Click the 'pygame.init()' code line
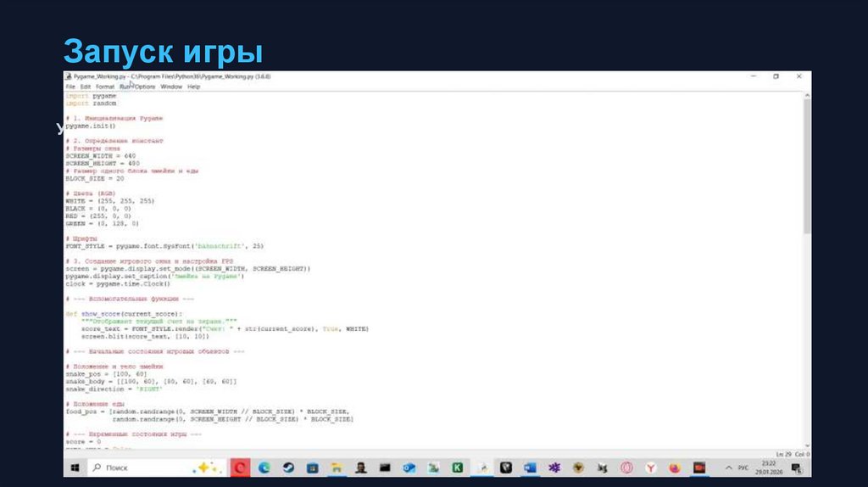This screenshot has width=868, height=487. pyautogui.click(x=91, y=126)
